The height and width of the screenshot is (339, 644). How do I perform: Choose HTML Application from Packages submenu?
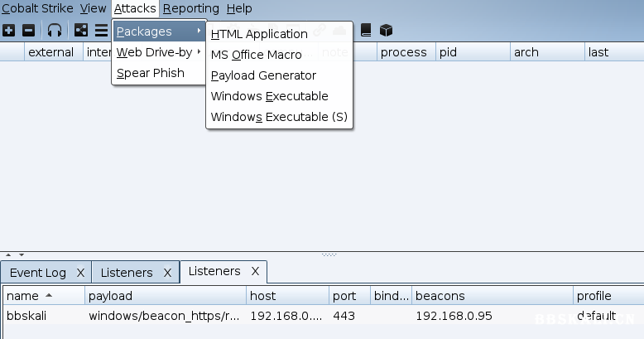[x=259, y=34]
